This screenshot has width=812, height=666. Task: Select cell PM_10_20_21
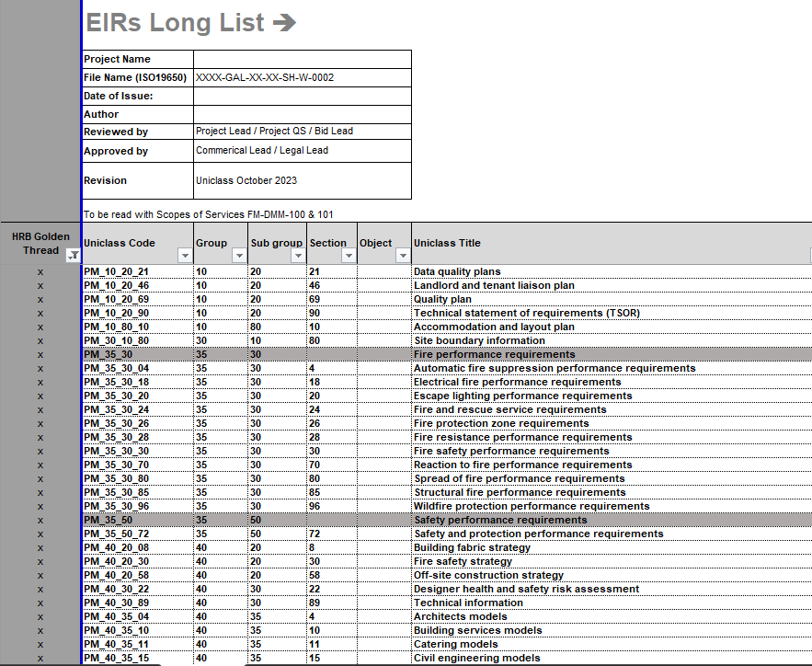tap(138, 271)
